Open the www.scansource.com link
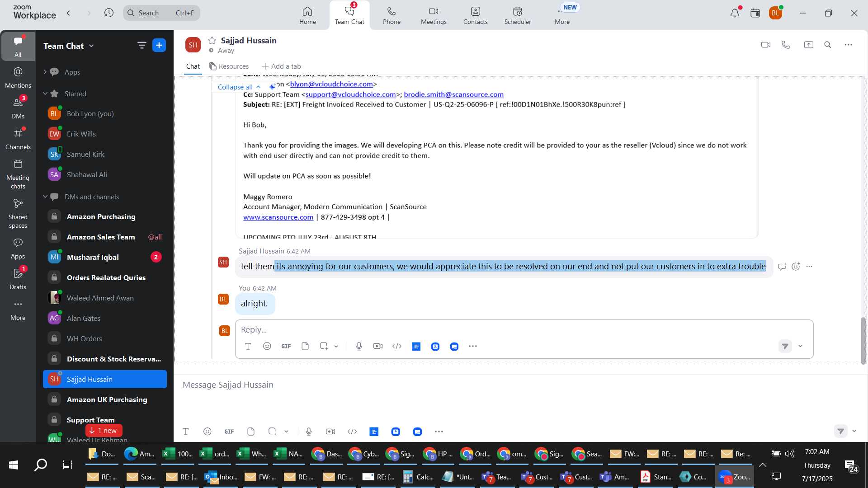Viewport: 868px width, 488px height. tap(278, 217)
